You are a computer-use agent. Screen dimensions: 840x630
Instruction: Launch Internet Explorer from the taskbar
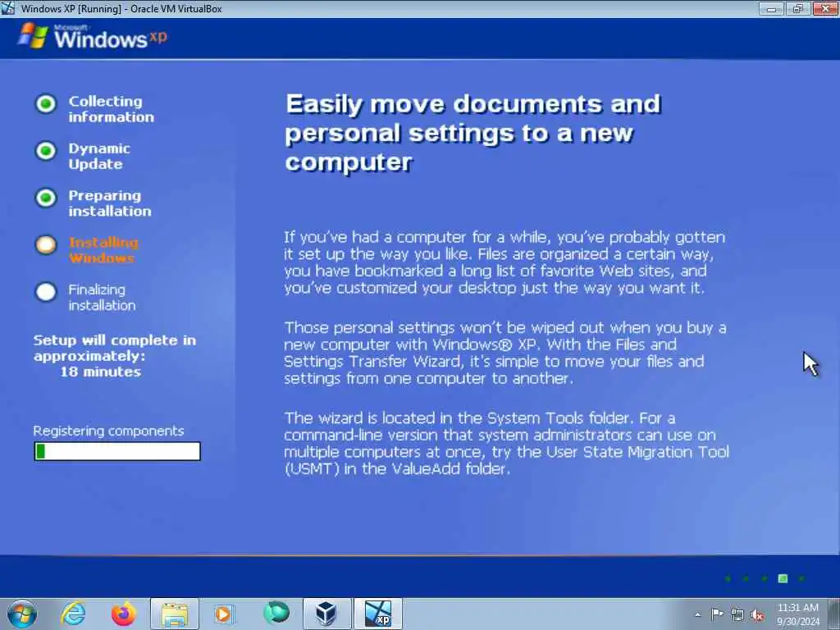click(73, 614)
